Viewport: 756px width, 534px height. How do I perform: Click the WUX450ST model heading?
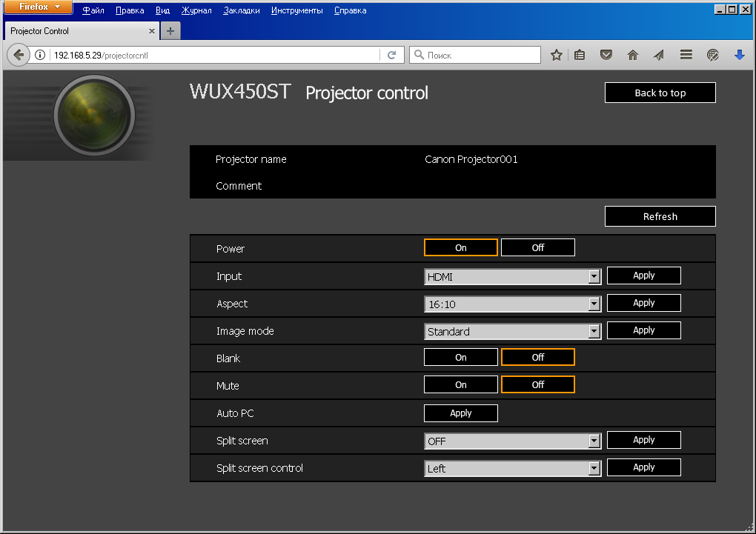240,91
